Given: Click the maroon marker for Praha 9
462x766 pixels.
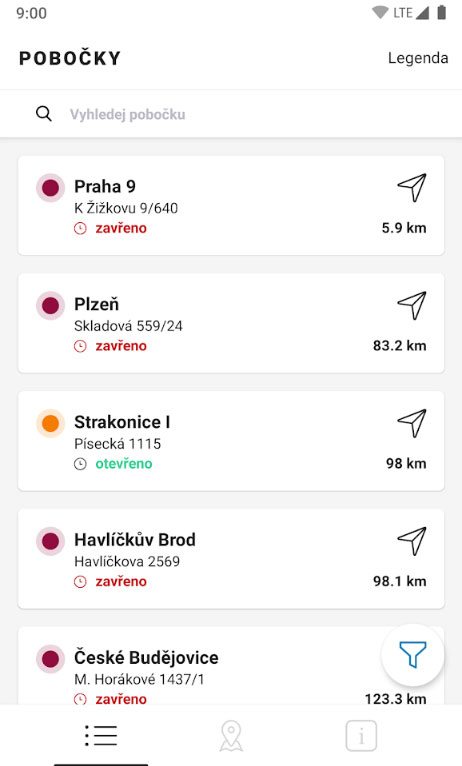Looking at the screenshot, I should coord(50,188).
